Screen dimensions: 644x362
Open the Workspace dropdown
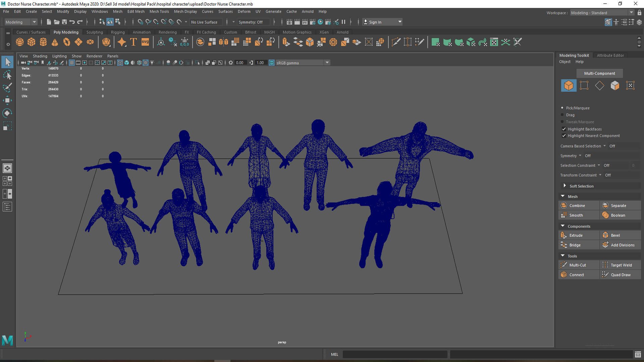point(602,13)
